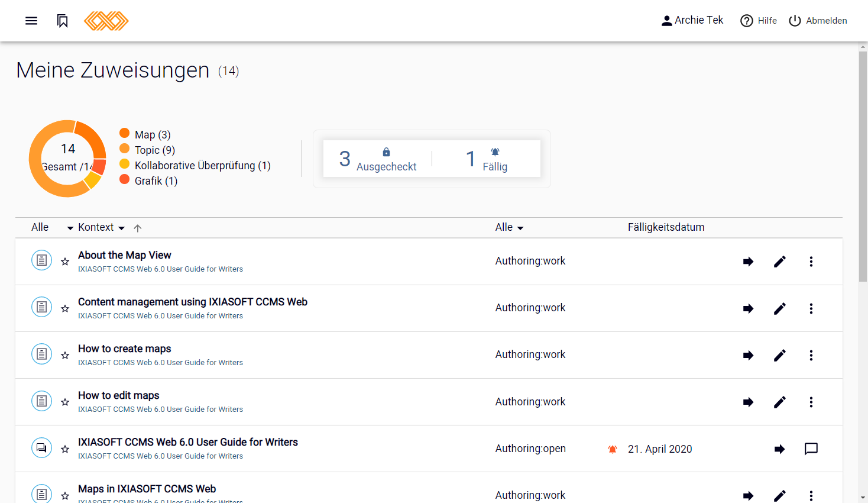Click the Map legend color dot
The width and height of the screenshot is (868, 503).
124,133
